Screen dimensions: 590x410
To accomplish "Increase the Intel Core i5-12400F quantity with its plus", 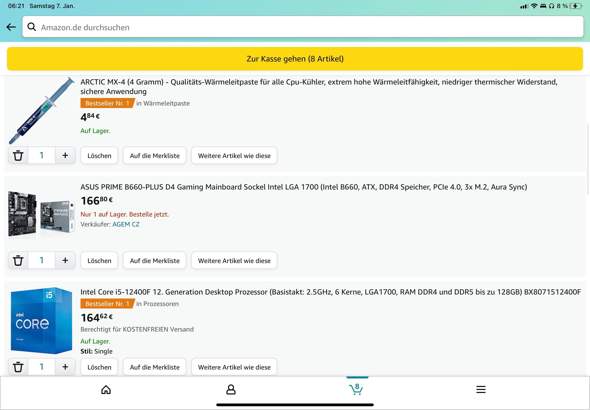I will (x=65, y=367).
